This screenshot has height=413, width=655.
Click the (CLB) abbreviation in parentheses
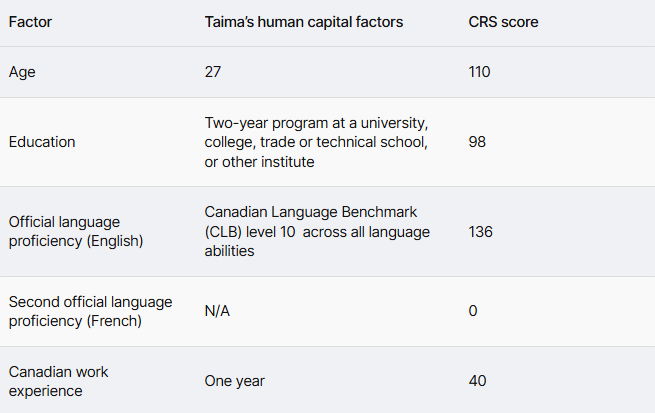tap(224, 232)
